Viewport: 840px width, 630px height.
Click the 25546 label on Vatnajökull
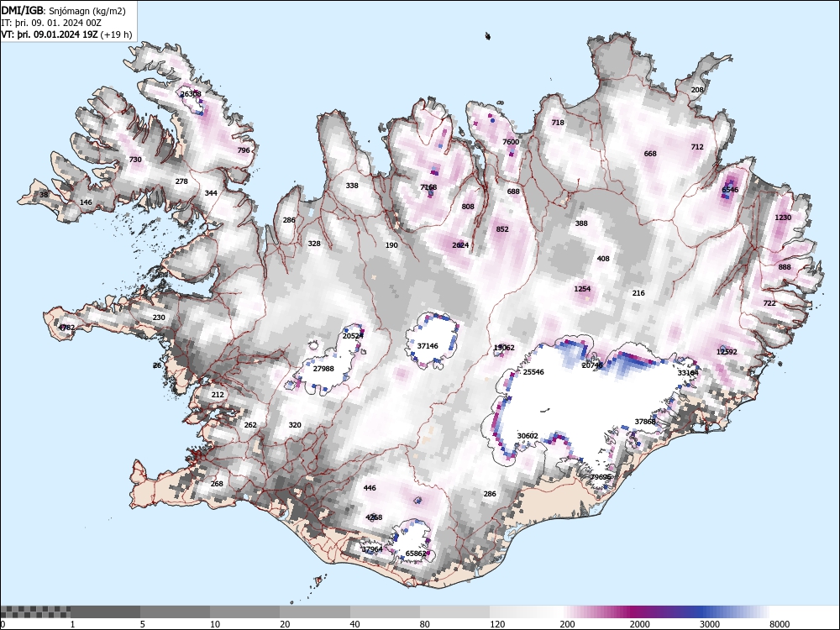pyautogui.click(x=533, y=371)
